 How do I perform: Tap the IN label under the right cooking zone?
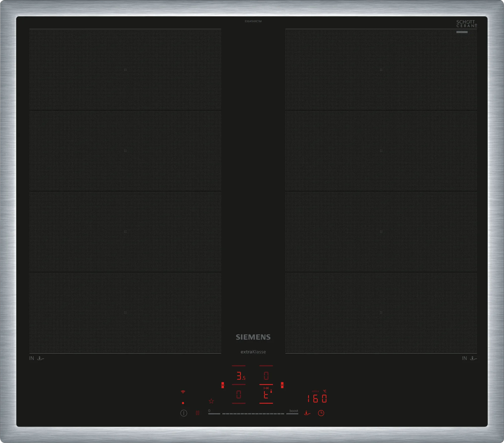[x=464, y=358]
